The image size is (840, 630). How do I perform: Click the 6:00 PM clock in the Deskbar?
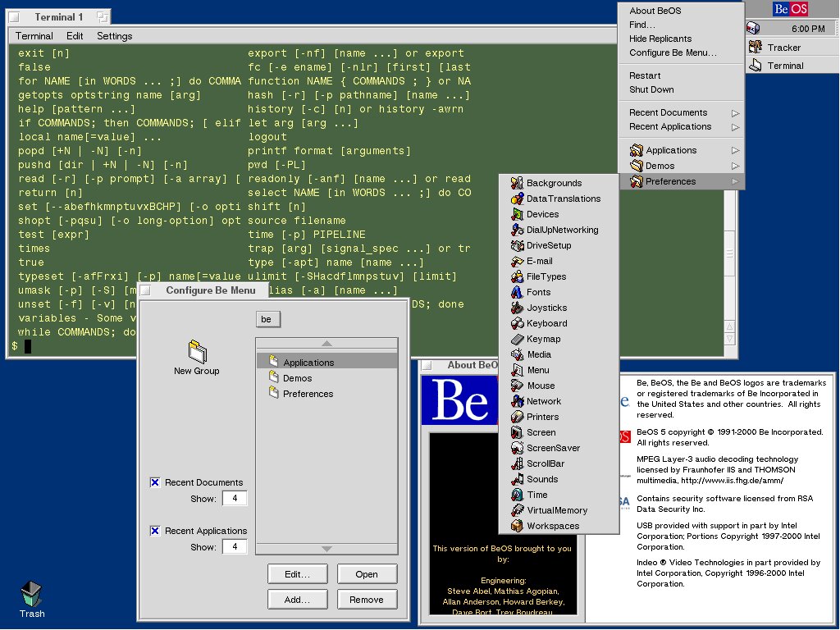pos(808,29)
